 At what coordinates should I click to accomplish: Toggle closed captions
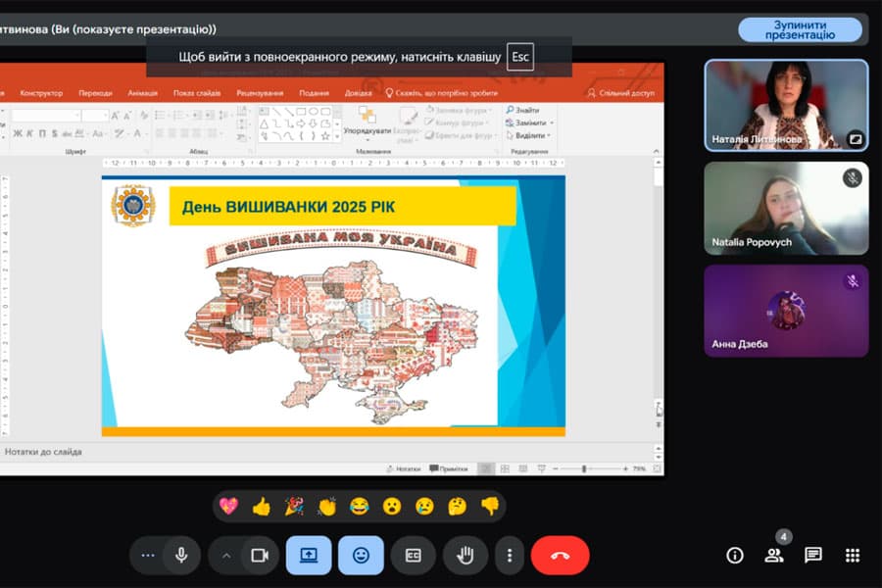pos(414,555)
